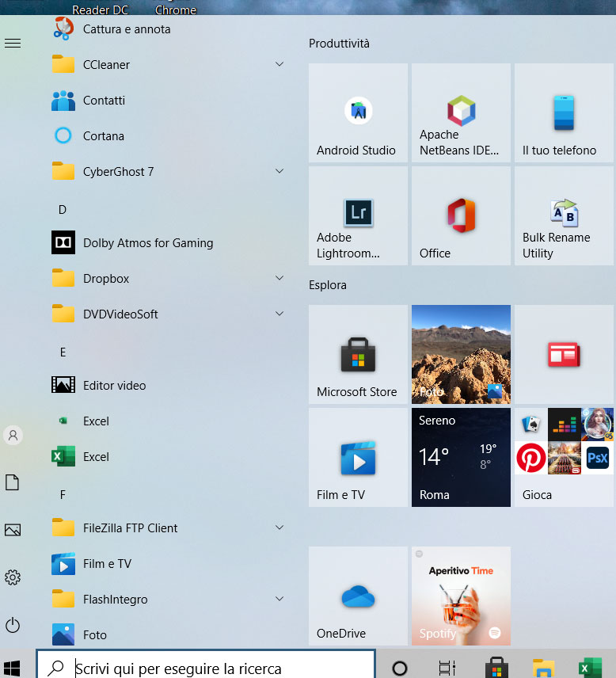
Task: Open Task View on the taskbar
Action: click(x=447, y=668)
